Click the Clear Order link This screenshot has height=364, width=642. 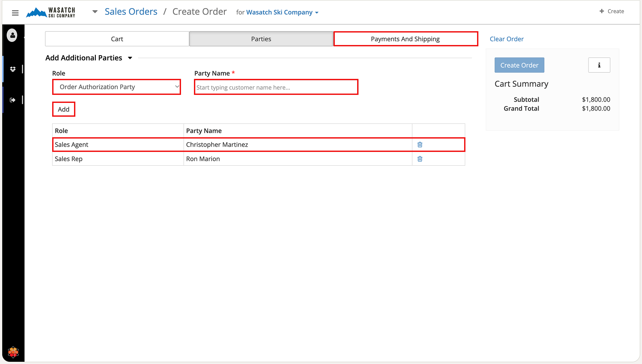(506, 39)
